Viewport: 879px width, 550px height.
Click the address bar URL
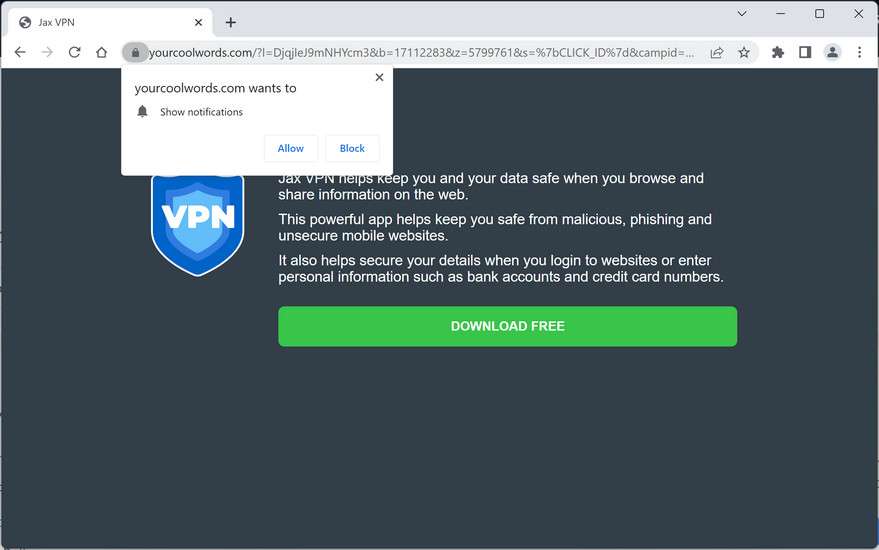click(x=420, y=53)
